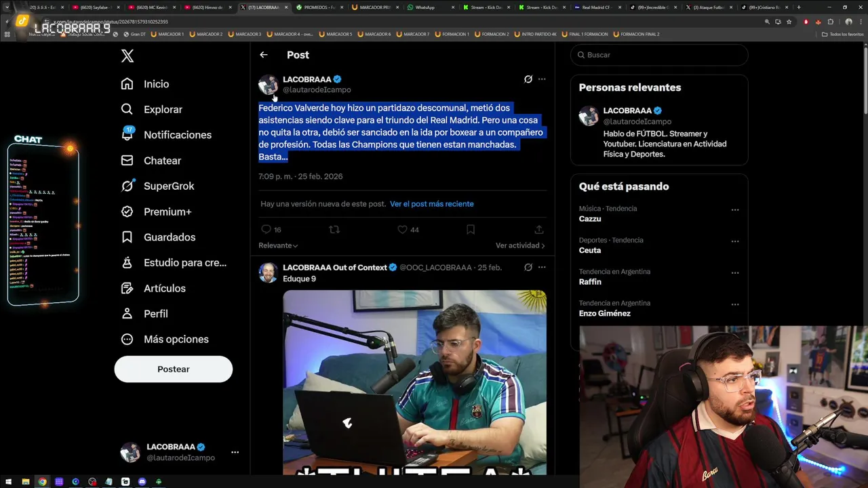Open more options for the Cazzu trend
This screenshot has height=488, width=868.
coord(735,210)
